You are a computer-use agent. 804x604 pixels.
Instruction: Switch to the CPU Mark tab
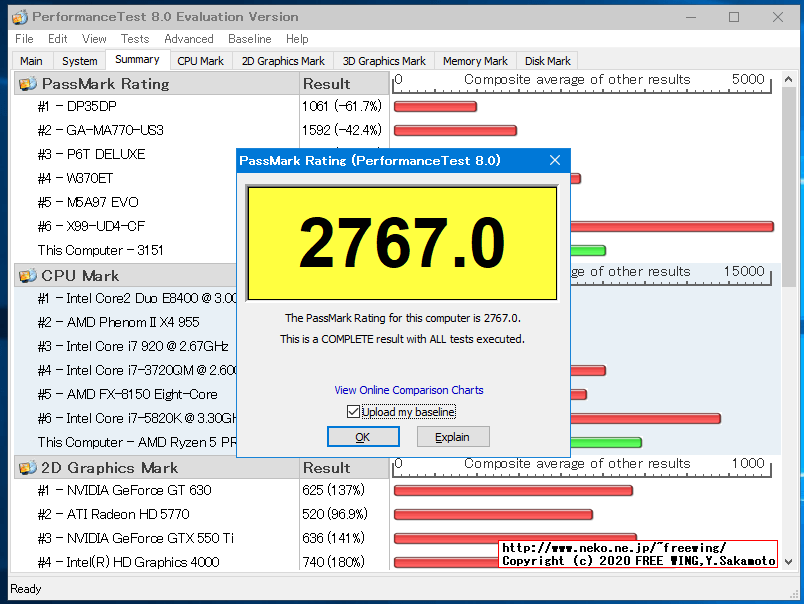coord(200,60)
